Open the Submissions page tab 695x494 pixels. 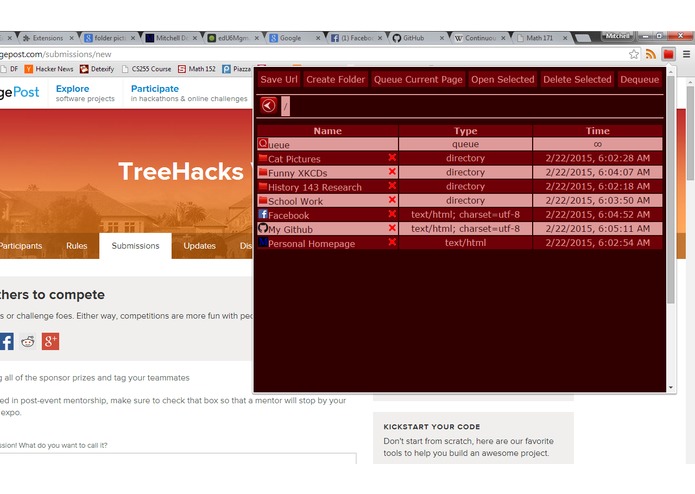click(x=135, y=246)
